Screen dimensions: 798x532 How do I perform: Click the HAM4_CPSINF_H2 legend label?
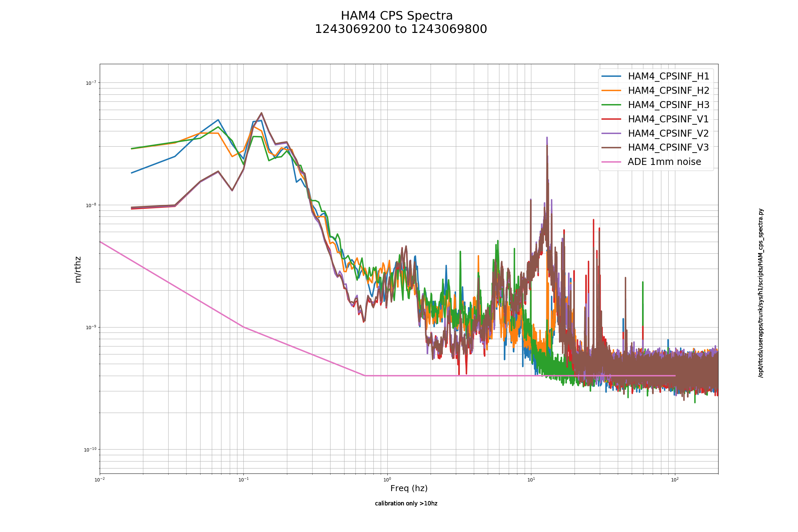(668, 90)
